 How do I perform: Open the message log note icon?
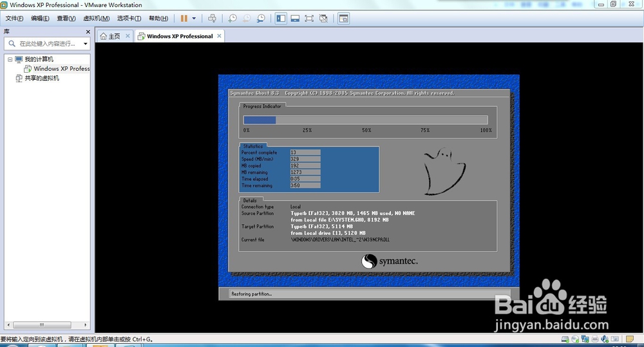[629, 339]
